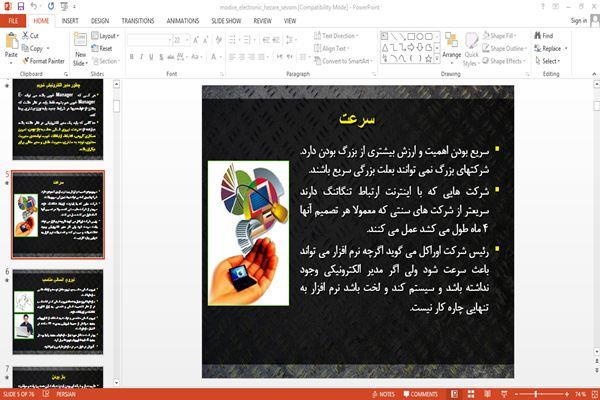Click the zoom in plus button

(567, 394)
